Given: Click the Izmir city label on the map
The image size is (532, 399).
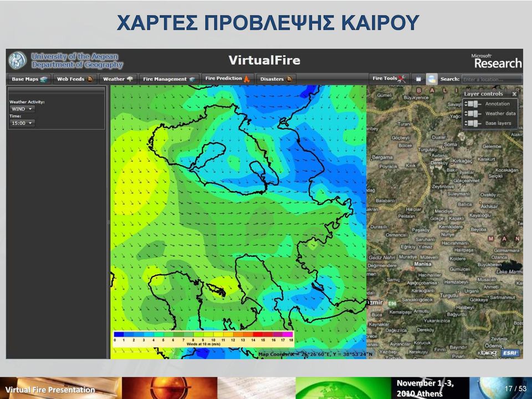Looking at the screenshot, I should click(x=375, y=303).
